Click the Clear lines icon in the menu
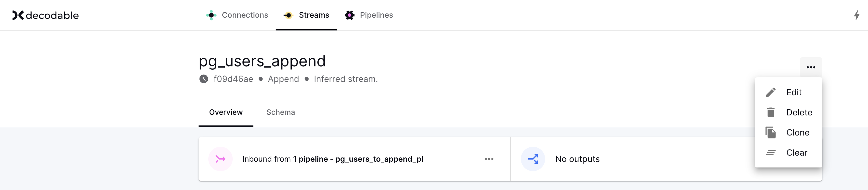This screenshot has width=868, height=190. pos(771,152)
